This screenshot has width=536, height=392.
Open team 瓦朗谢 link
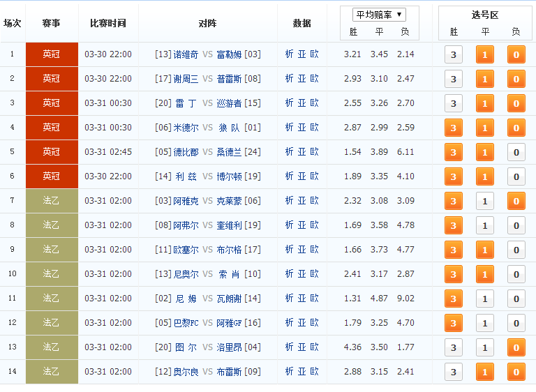(x=229, y=299)
